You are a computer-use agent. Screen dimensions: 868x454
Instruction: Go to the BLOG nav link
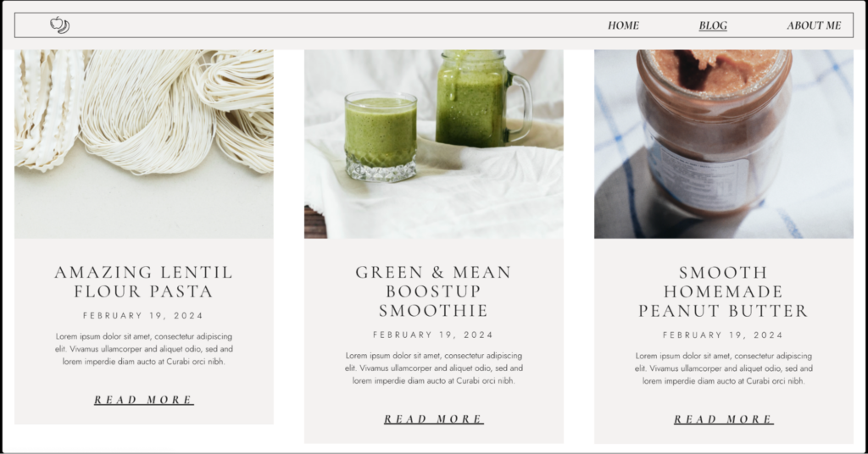[713, 25]
